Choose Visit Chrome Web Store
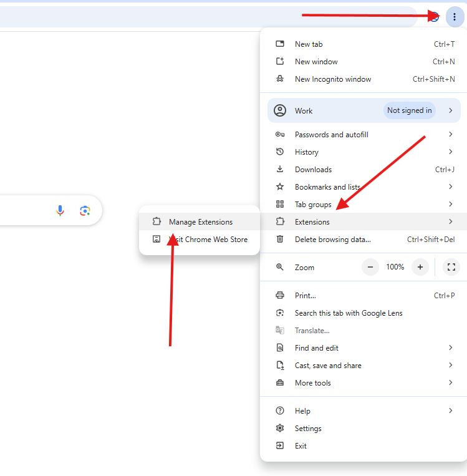This screenshot has width=467, height=476. (x=200, y=239)
